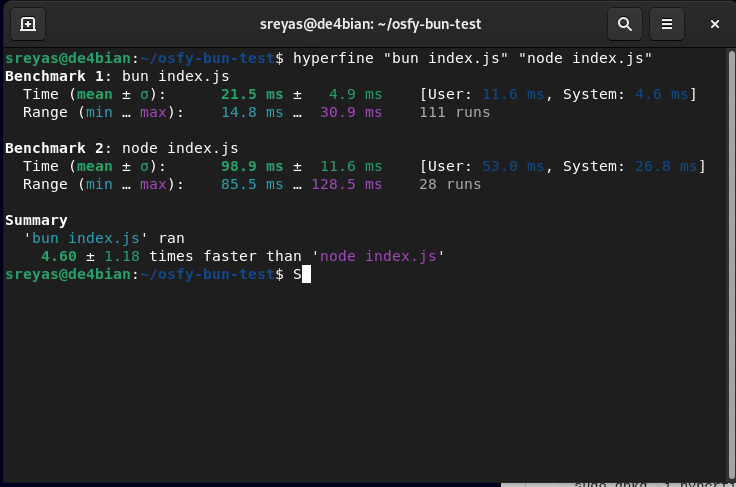Click the System time 4.6 ms

661,94
